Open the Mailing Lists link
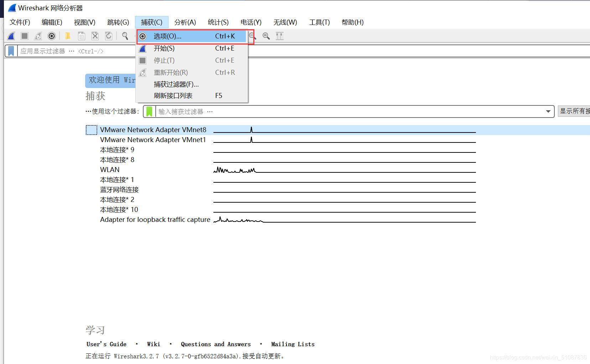Image resolution: width=590 pixels, height=364 pixels. coord(293,344)
